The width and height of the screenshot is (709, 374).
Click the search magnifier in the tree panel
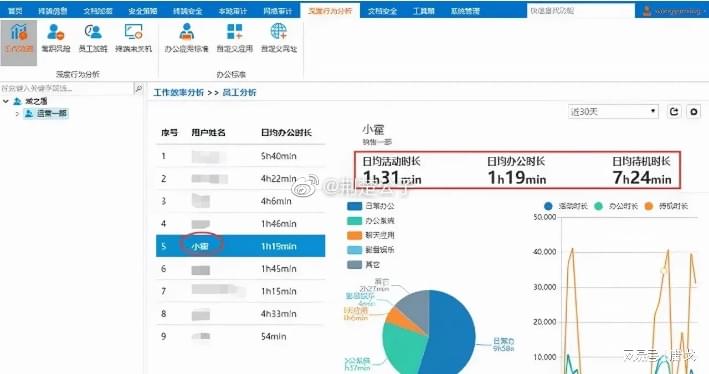[x=139, y=89]
